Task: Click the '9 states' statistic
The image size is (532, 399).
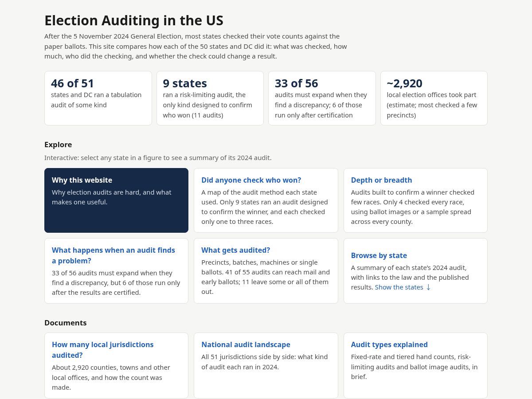Action: (x=185, y=83)
